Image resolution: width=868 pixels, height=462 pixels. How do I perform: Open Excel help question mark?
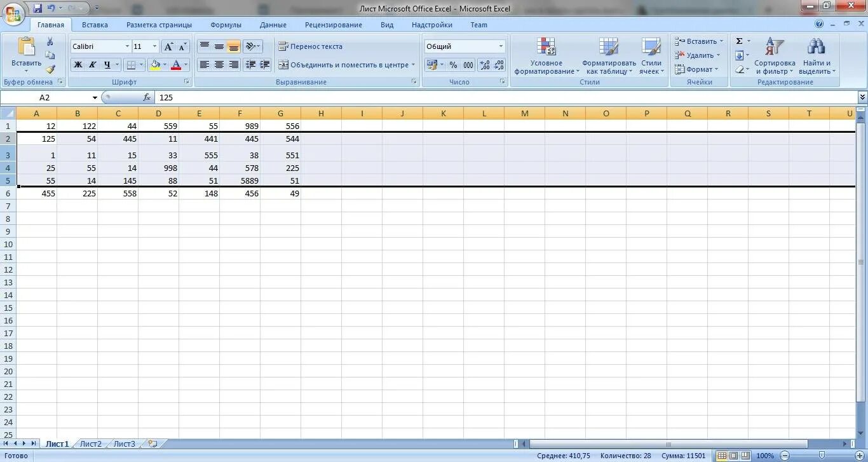coord(819,24)
